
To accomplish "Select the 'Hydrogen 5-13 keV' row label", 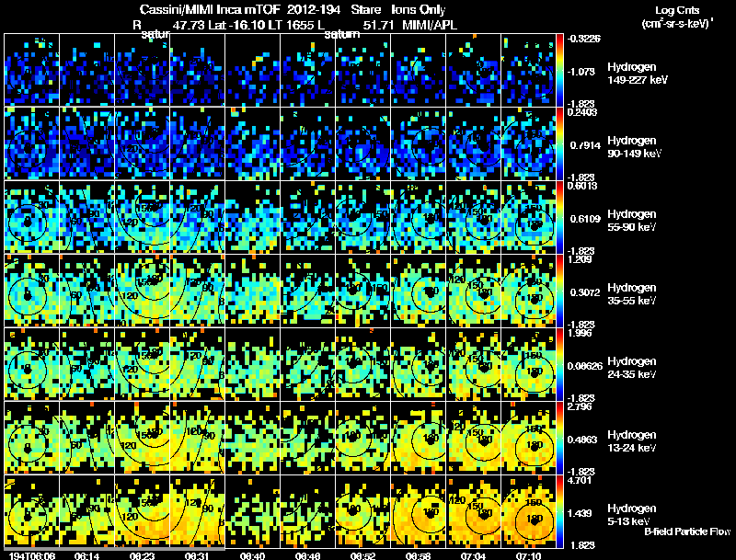I will click(x=632, y=515).
